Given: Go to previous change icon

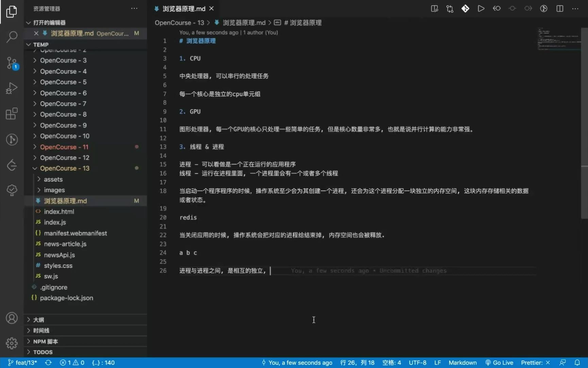Looking at the screenshot, I should coord(497,9).
